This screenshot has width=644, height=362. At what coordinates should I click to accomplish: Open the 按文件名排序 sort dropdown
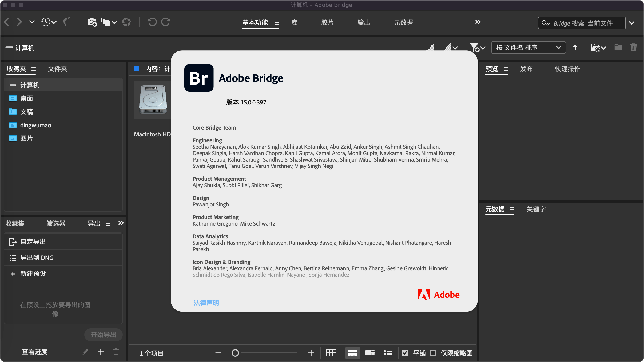point(528,48)
